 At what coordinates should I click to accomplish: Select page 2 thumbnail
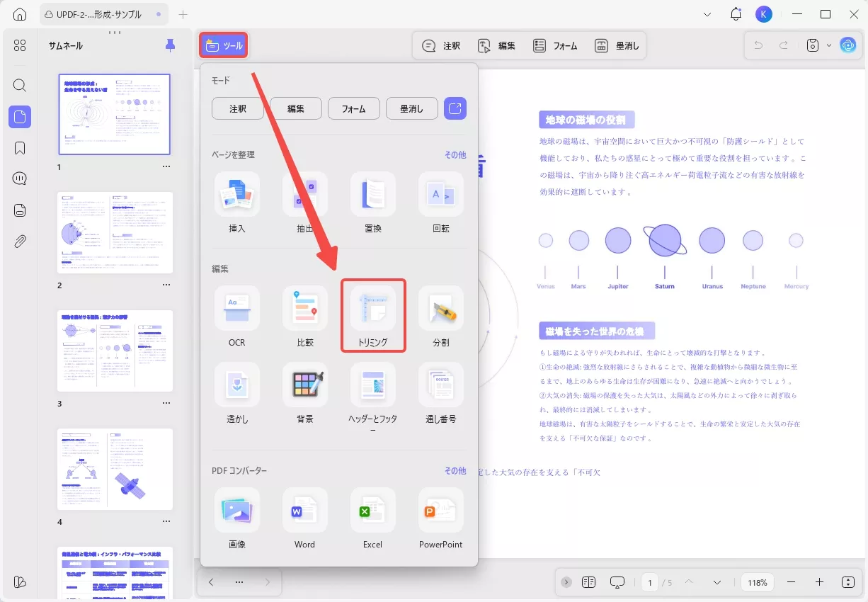(115, 232)
